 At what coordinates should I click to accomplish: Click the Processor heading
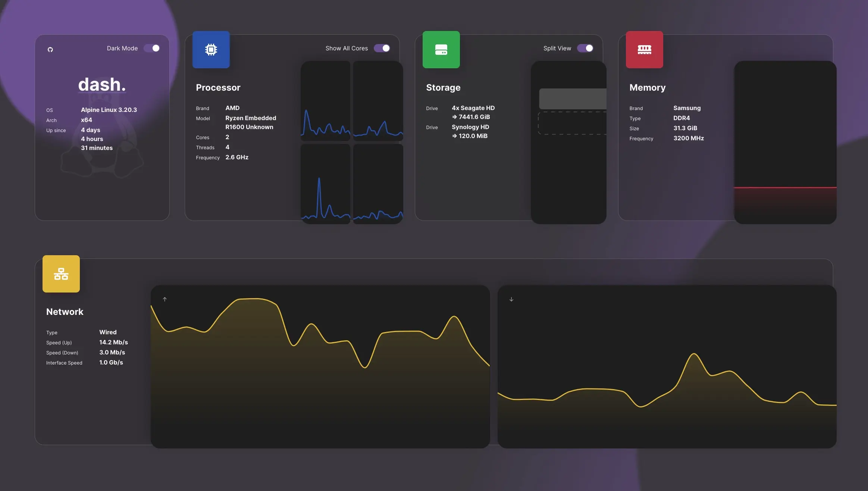pos(218,88)
